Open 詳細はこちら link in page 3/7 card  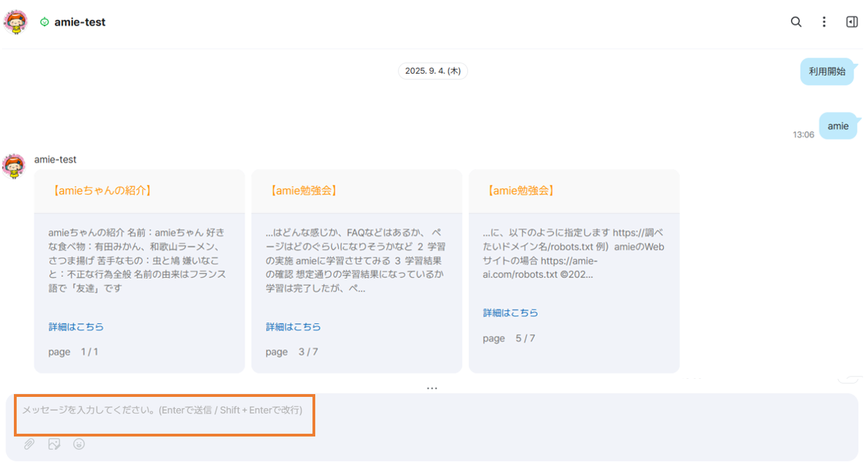pyautogui.click(x=293, y=327)
